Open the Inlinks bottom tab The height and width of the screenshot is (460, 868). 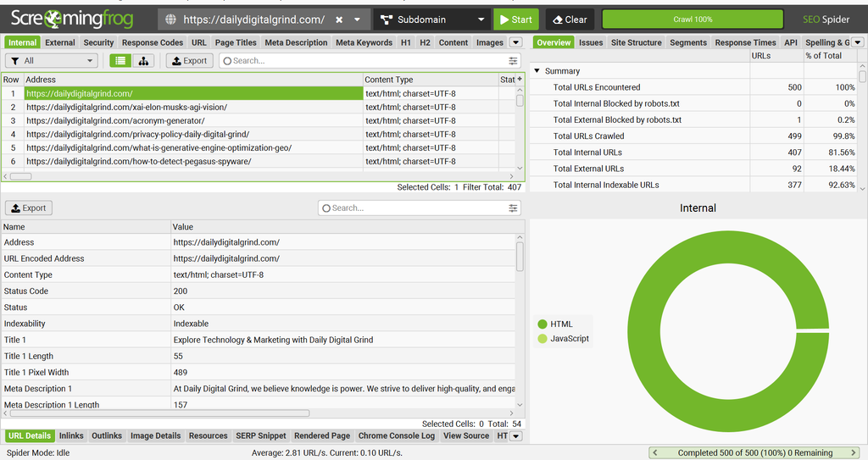(x=71, y=436)
